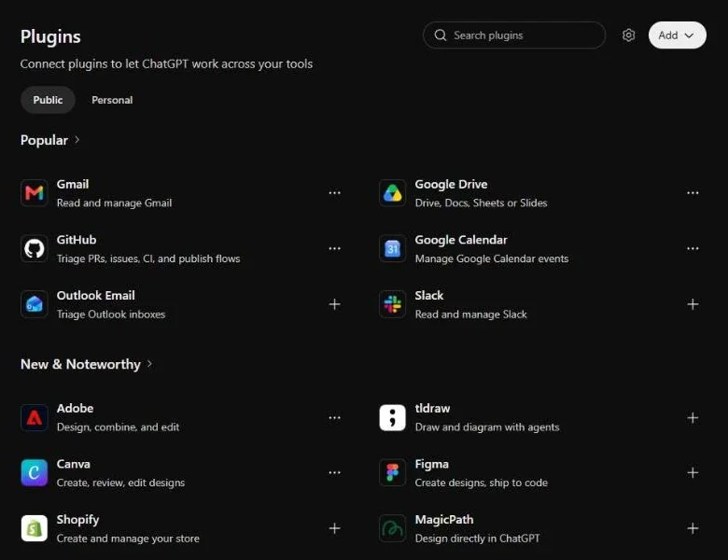The height and width of the screenshot is (560, 728).
Task: Click the MagicPath plugin icon
Action: tap(392, 528)
